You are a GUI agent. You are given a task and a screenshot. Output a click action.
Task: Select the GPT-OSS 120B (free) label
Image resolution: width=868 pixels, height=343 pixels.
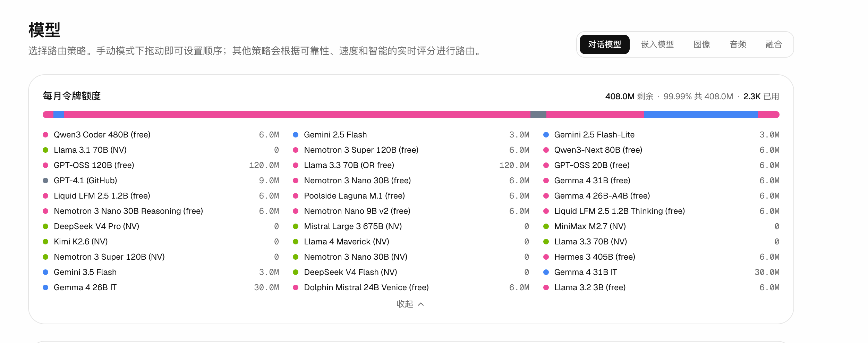[x=94, y=165]
